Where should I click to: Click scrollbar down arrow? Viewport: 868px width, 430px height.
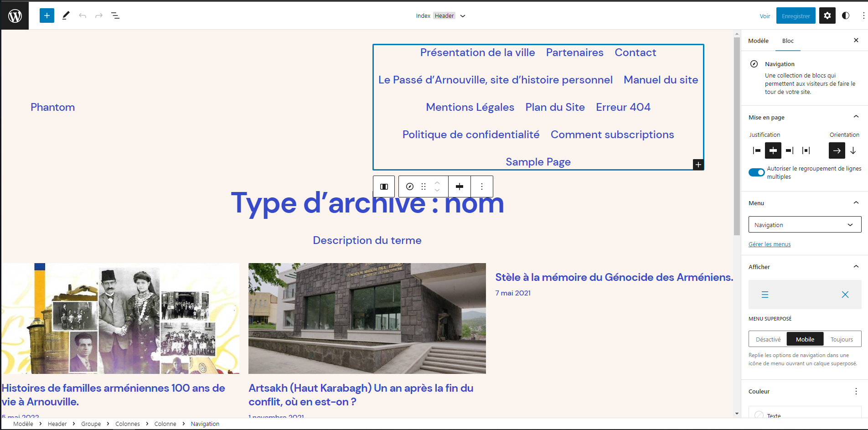(737, 414)
